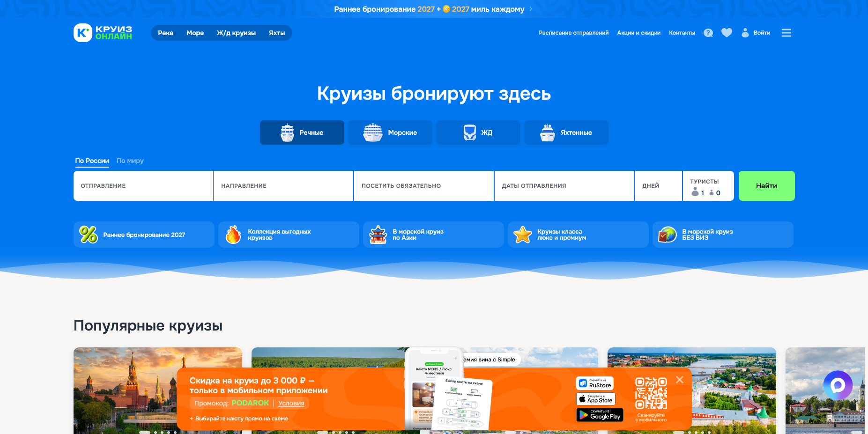
Task: Click the flame icon of profitable cruises
Action: point(233,235)
